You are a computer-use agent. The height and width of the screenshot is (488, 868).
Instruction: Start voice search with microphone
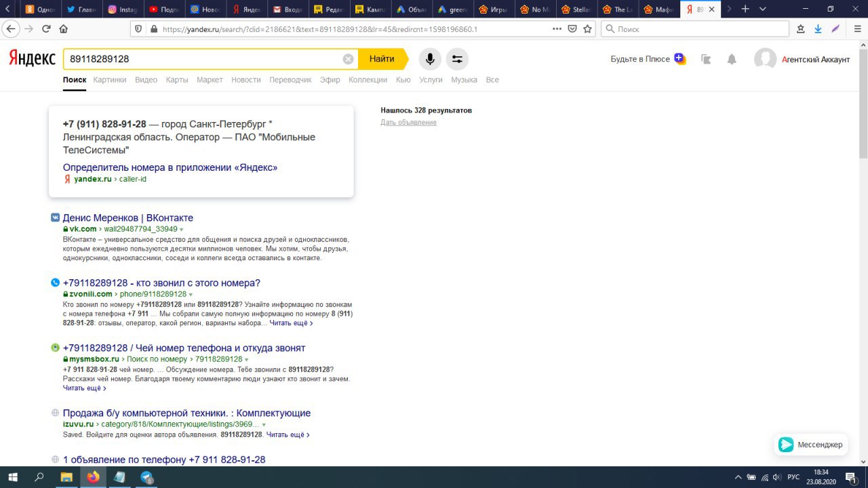(x=429, y=59)
